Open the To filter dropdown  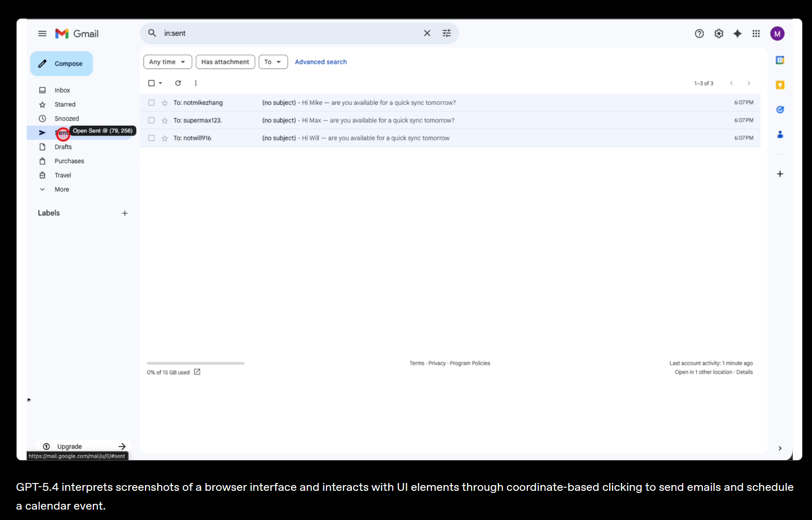point(273,62)
